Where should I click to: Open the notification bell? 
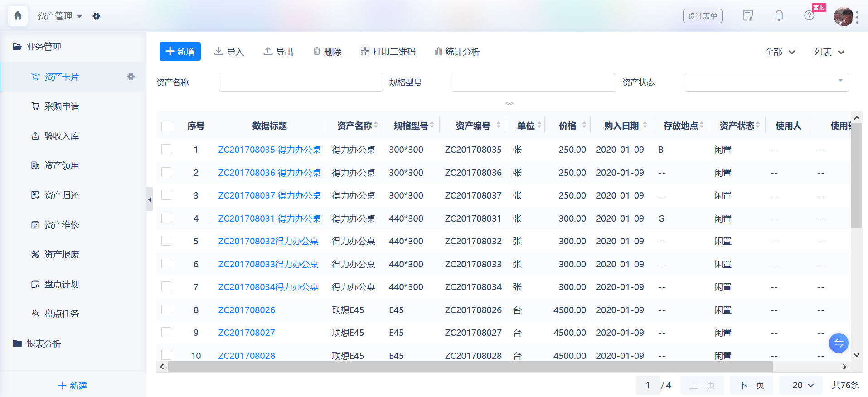coord(779,16)
